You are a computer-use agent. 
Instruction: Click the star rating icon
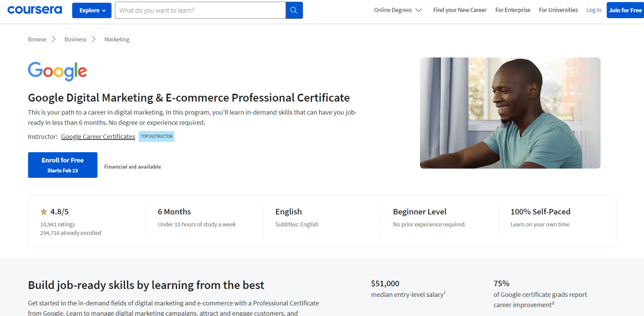[44, 211]
